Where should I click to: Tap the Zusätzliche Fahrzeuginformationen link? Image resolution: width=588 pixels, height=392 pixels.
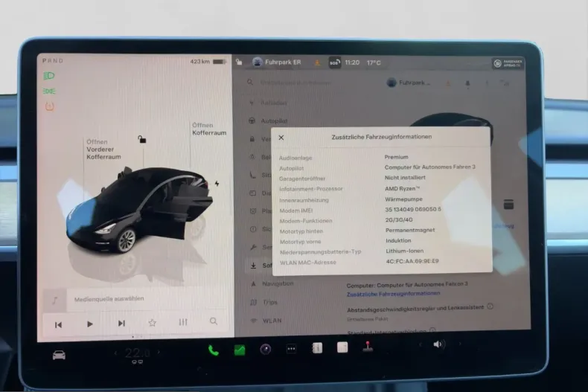[394, 294]
